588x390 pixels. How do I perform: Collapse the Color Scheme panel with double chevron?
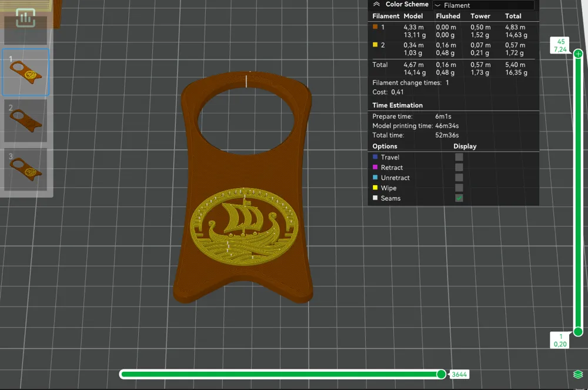(376, 5)
